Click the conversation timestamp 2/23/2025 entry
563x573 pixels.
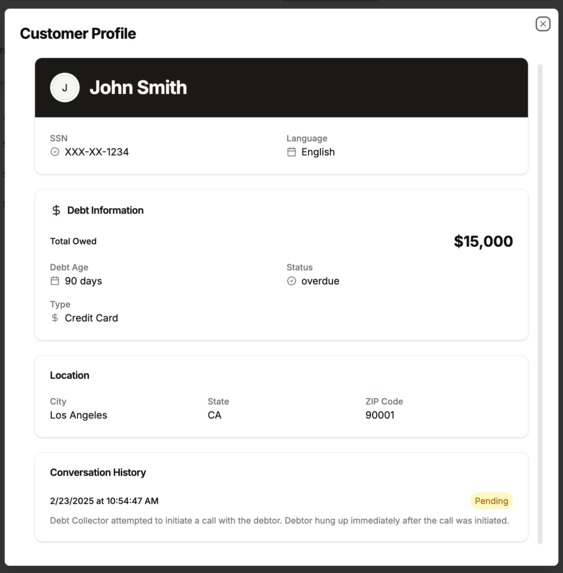(x=104, y=501)
